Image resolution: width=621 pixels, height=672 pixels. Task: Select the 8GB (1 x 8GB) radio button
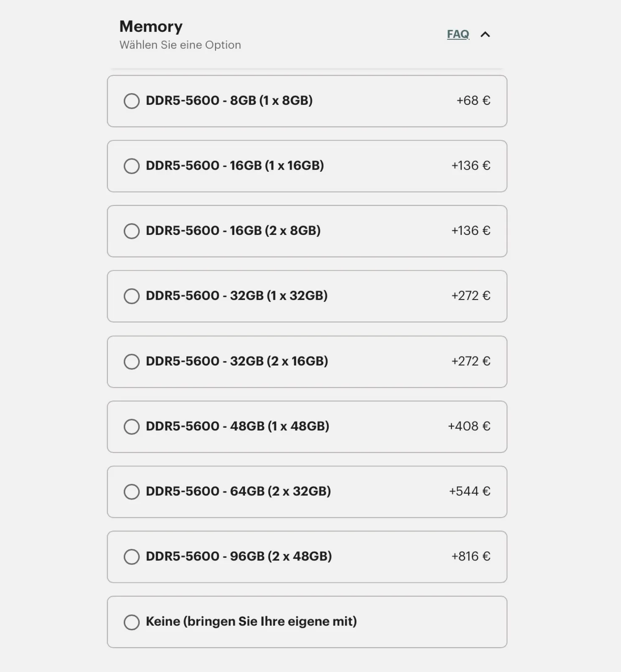pos(132,101)
